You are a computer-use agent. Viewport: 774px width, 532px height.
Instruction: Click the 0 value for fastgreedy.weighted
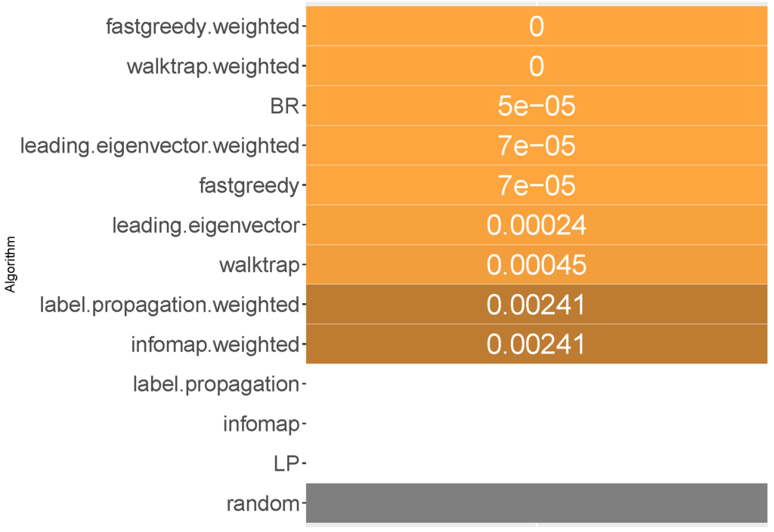coord(537,27)
